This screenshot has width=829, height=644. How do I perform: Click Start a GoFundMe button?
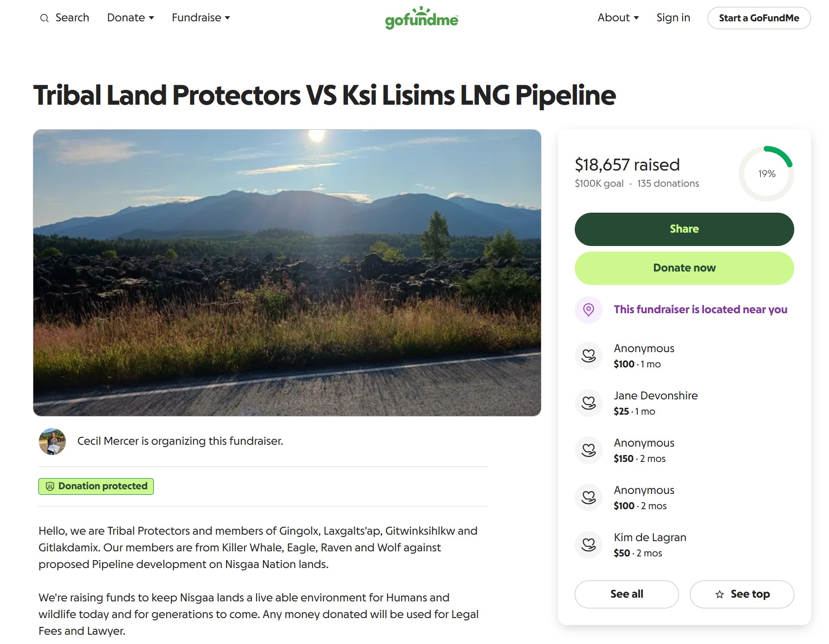coord(759,18)
